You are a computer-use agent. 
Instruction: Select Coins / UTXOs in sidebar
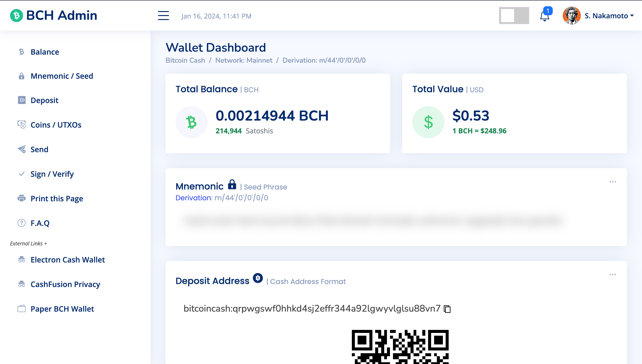point(56,125)
